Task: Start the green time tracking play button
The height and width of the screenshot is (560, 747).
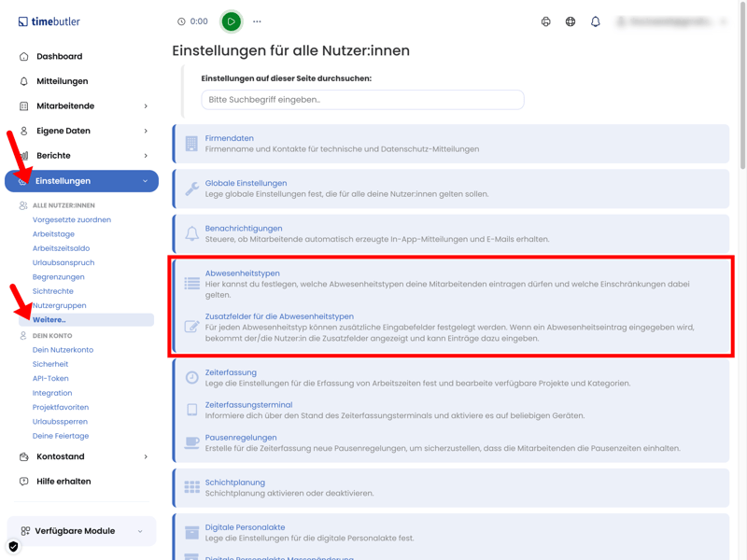Action: (231, 21)
